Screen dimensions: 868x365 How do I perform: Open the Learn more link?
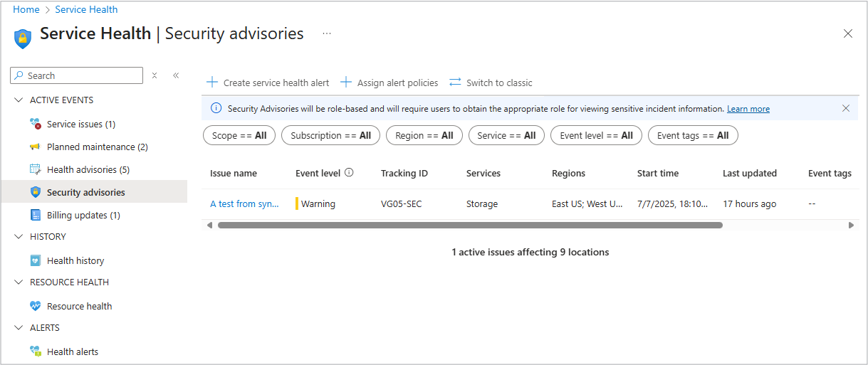click(748, 109)
